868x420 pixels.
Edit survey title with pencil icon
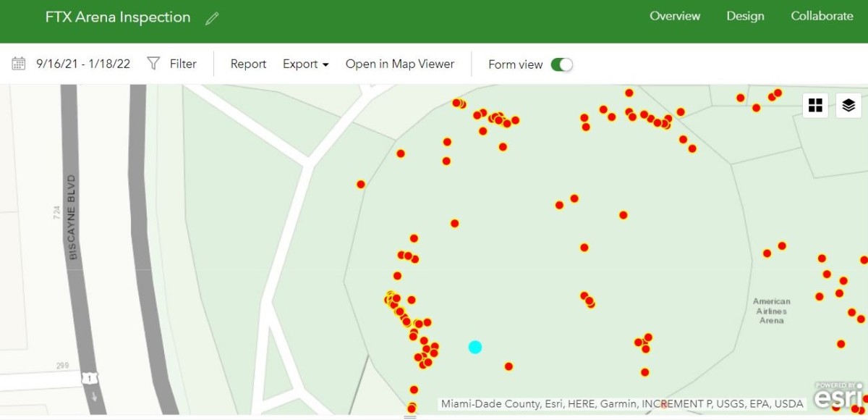[212, 19]
